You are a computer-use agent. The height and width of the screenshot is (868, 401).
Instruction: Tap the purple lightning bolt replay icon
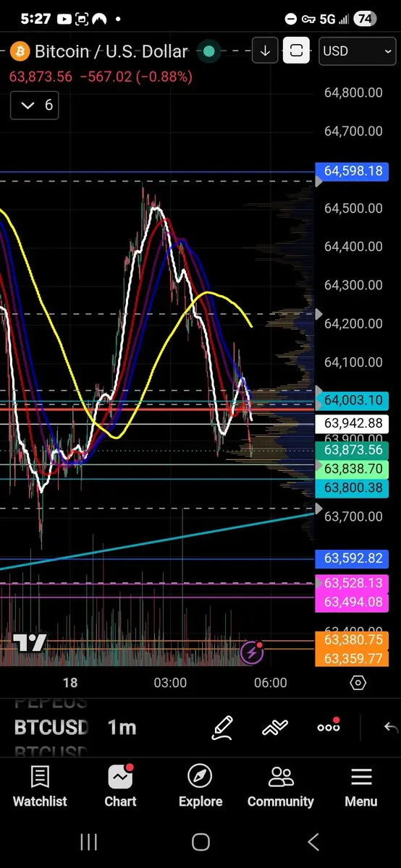[x=252, y=653]
